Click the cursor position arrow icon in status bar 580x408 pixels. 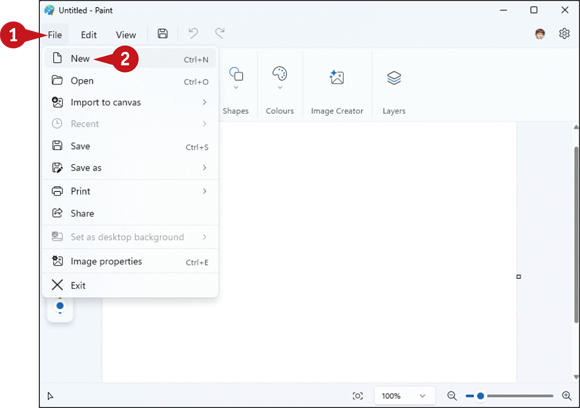pyautogui.click(x=50, y=396)
